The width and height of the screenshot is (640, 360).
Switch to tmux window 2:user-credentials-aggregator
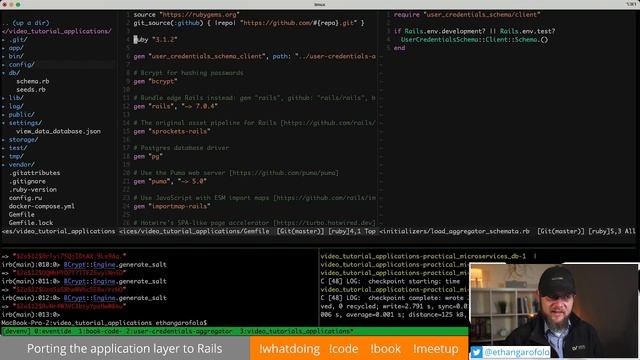(x=179, y=331)
